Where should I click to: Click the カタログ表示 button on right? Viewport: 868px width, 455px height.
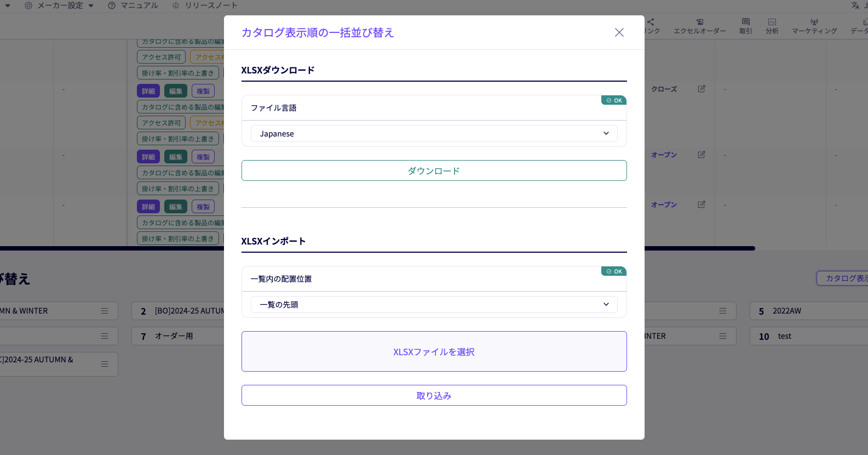pos(842,278)
